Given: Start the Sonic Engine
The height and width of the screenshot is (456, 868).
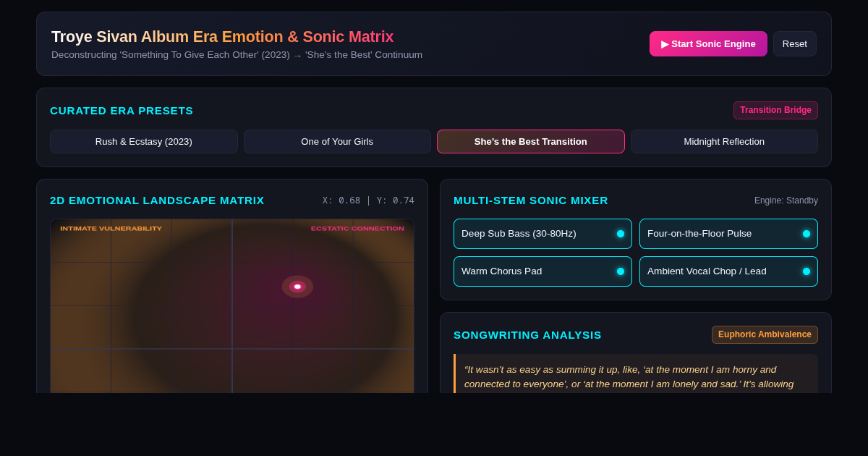Looking at the screenshot, I should pyautogui.click(x=708, y=43).
